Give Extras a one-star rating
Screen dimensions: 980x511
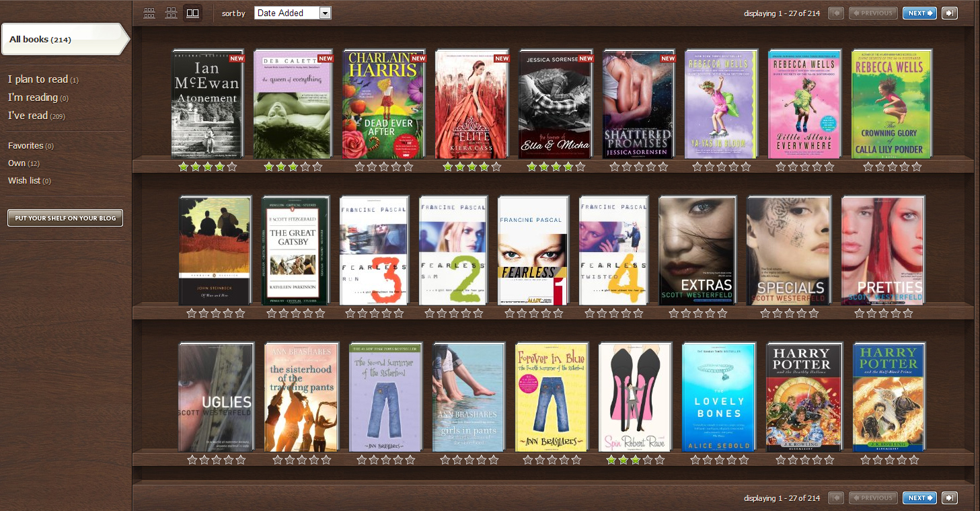click(674, 313)
